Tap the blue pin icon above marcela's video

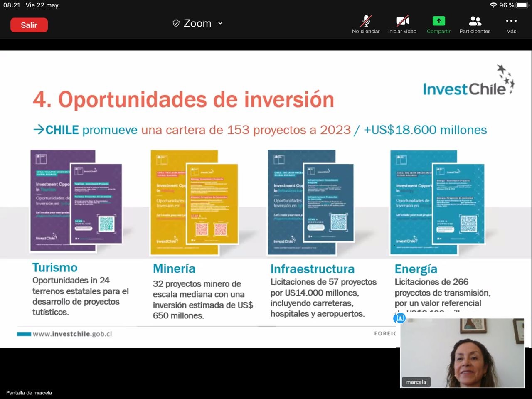tap(400, 318)
